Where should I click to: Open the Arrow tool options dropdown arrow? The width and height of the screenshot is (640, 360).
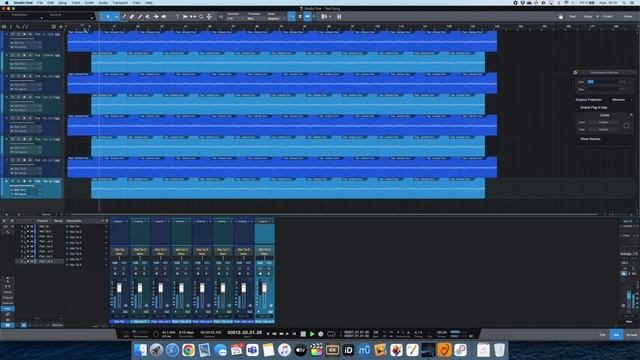tap(116, 17)
